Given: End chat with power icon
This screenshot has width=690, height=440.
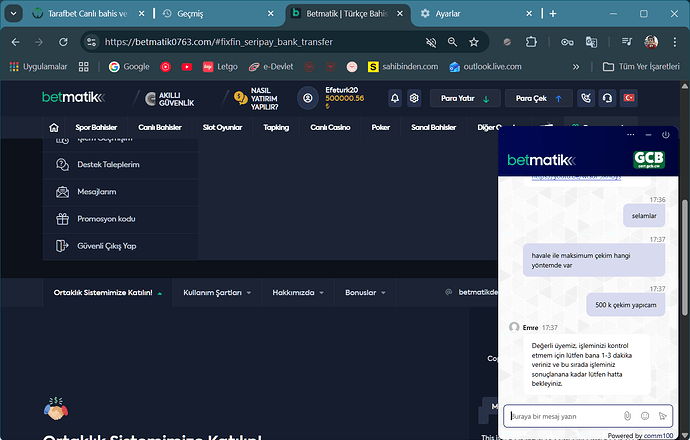Looking at the screenshot, I should tap(665, 135).
